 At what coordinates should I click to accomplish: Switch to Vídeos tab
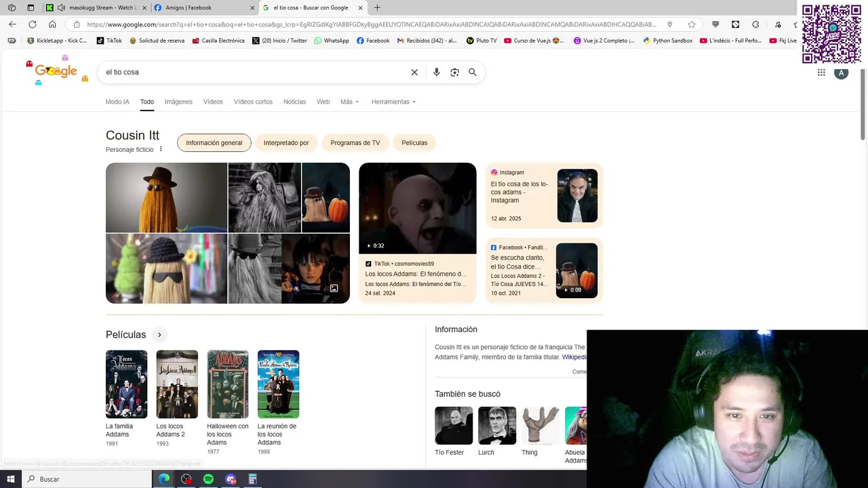(x=213, y=102)
